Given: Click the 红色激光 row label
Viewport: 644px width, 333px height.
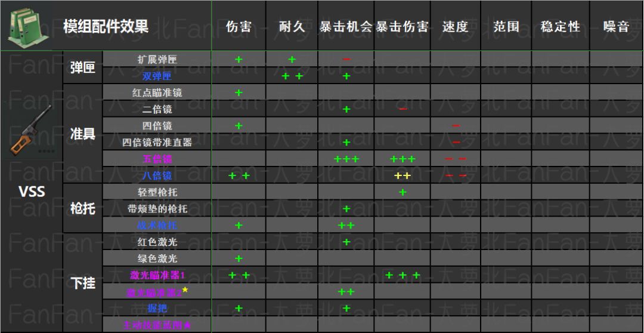Looking at the screenshot, I should [157, 242].
